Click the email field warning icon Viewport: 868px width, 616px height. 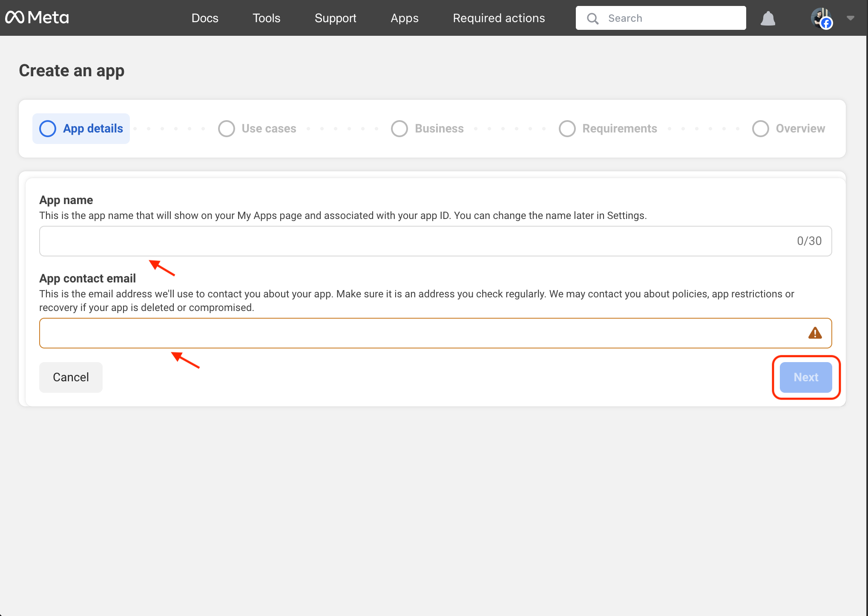click(x=815, y=333)
